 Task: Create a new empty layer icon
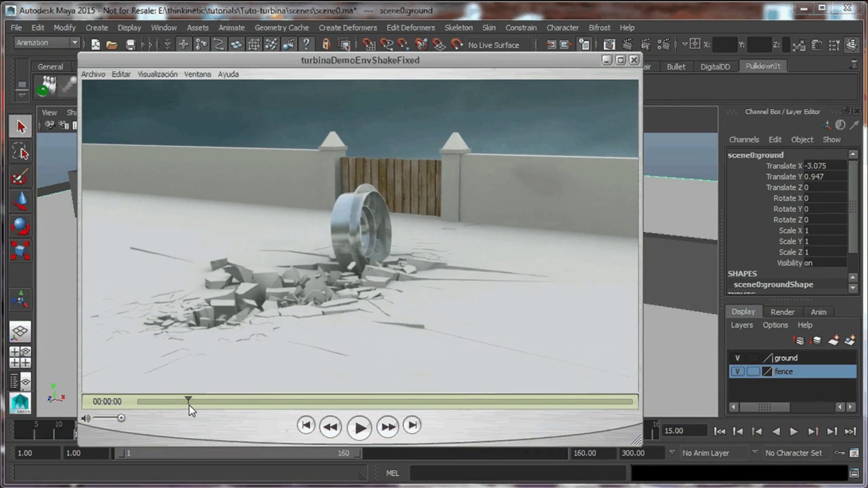point(834,341)
